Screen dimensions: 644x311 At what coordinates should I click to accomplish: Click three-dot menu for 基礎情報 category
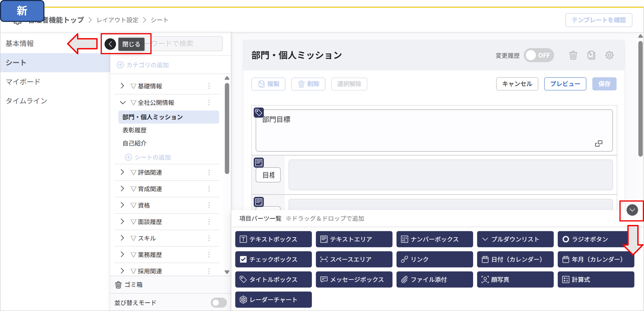[209, 86]
